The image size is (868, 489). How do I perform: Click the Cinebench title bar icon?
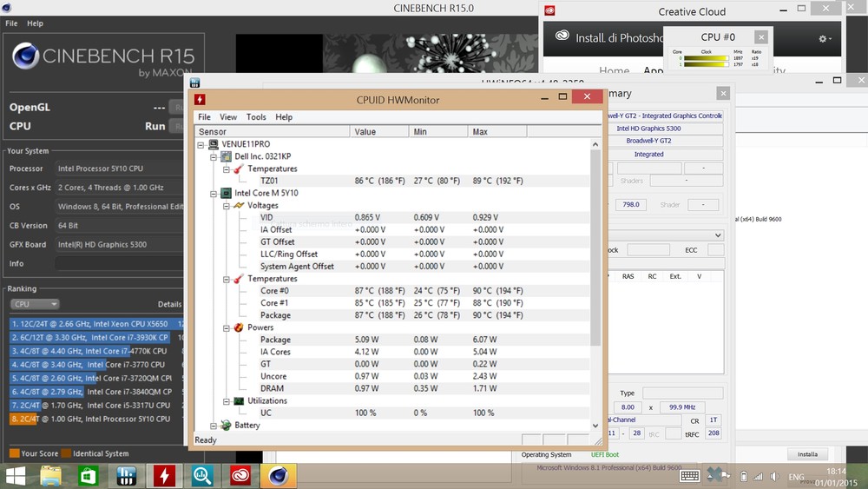click(x=7, y=8)
